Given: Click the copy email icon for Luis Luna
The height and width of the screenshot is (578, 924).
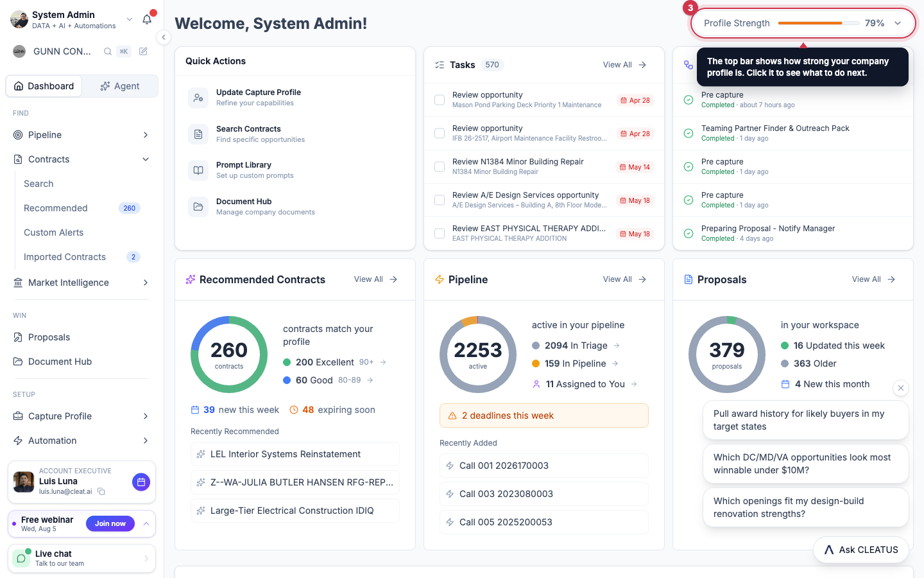Looking at the screenshot, I should click(x=101, y=492).
